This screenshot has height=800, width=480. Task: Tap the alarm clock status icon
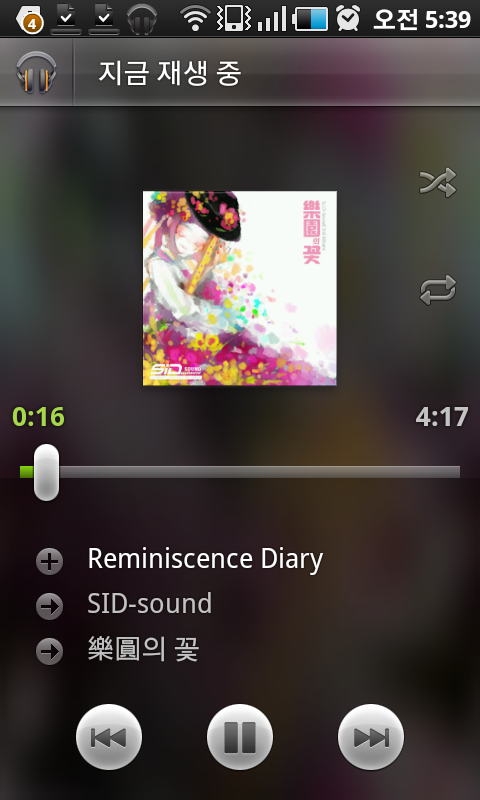348,18
